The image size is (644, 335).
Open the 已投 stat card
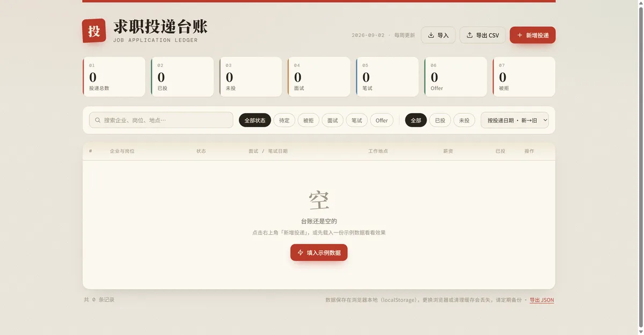pyautogui.click(x=182, y=77)
